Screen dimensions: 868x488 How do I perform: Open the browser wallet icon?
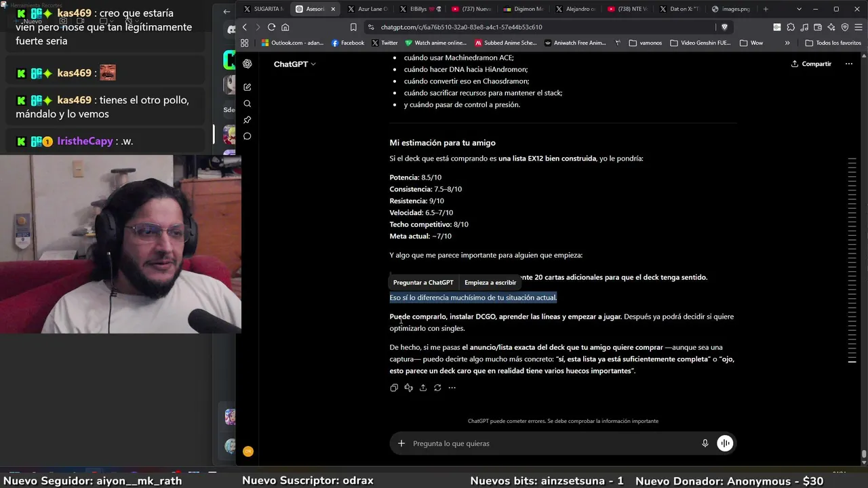click(818, 27)
